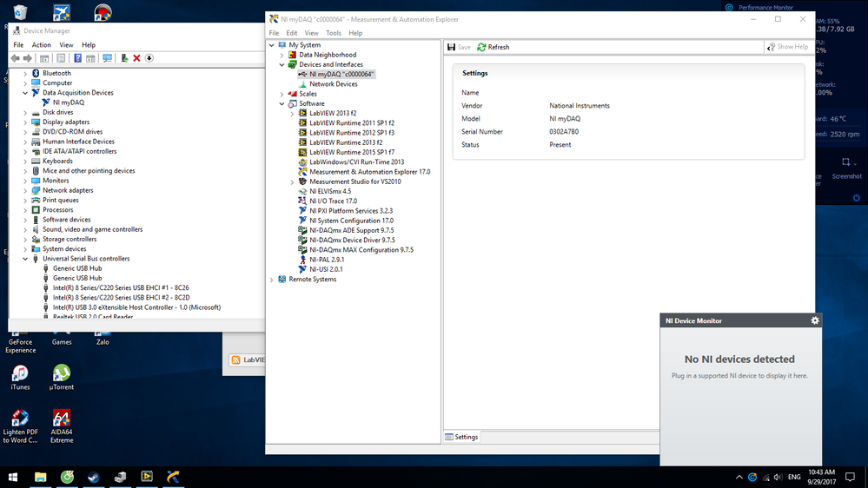The image size is (868, 488).
Task: Click the Save button in MAX toolbar
Action: [459, 47]
